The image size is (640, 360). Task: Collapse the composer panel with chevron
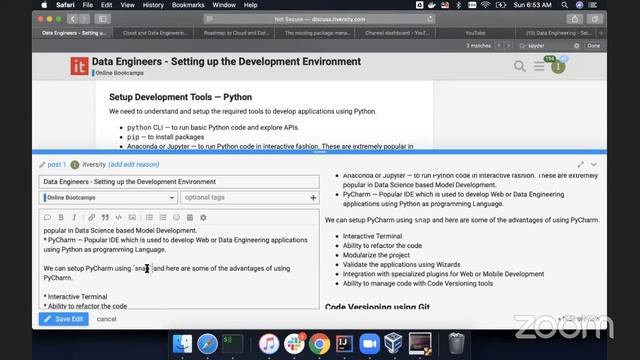click(593, 164)
